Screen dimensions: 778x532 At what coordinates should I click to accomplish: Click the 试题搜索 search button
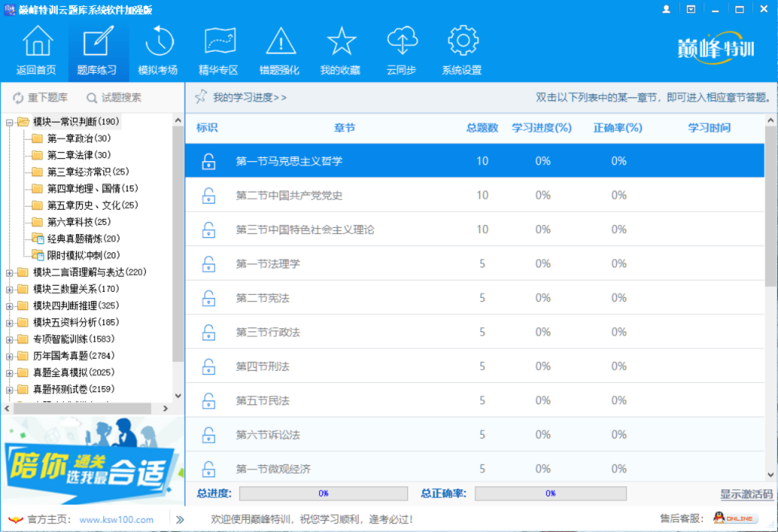tap(114, 98)
